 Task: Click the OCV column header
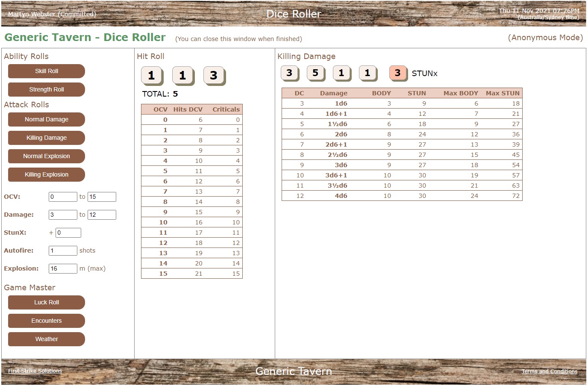(x=160, y=109)
